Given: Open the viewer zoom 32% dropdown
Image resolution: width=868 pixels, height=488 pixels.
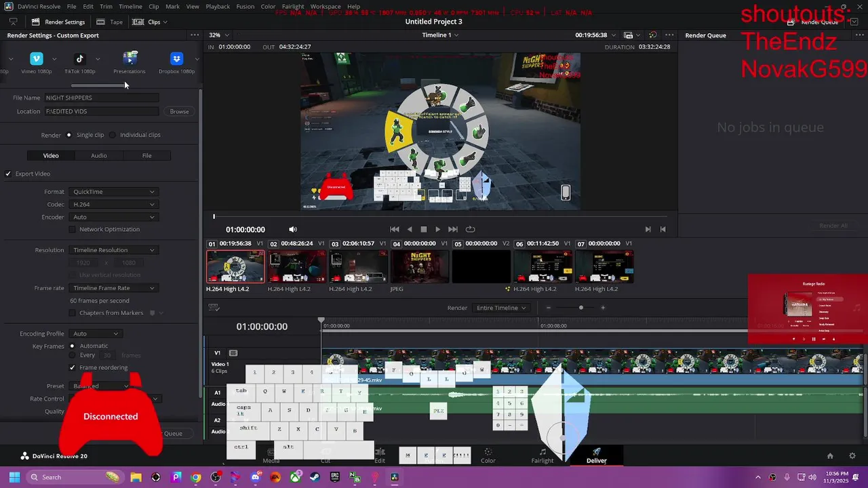Looking at the screenshot, I should pyautogui.click(x=218, y=35).
